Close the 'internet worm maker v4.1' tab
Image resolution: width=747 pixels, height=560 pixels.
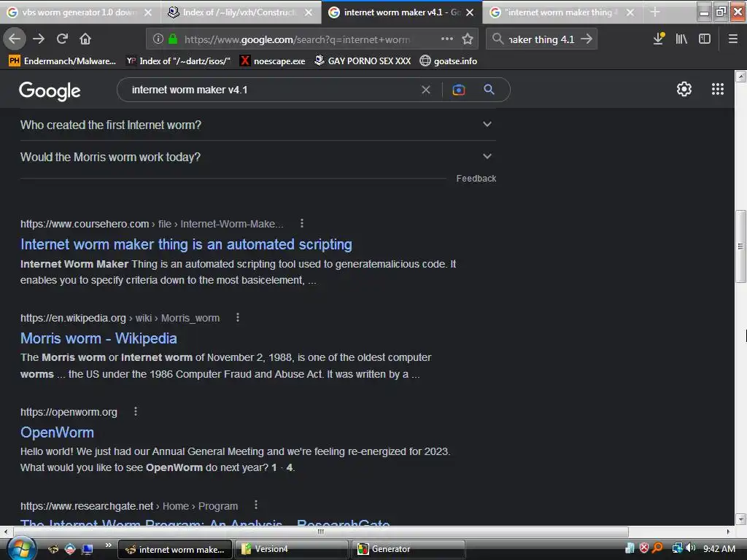[470, 12]
